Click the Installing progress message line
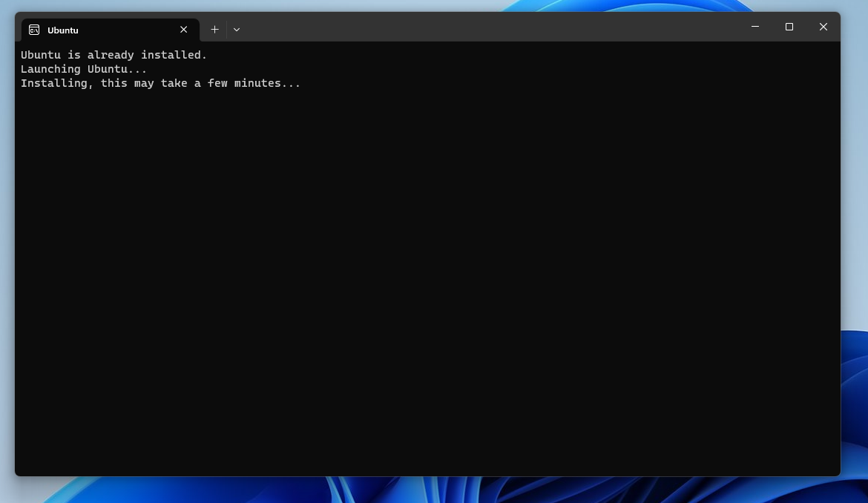The width and height of the screenshot is (868, 503). (x=160, y=83)
